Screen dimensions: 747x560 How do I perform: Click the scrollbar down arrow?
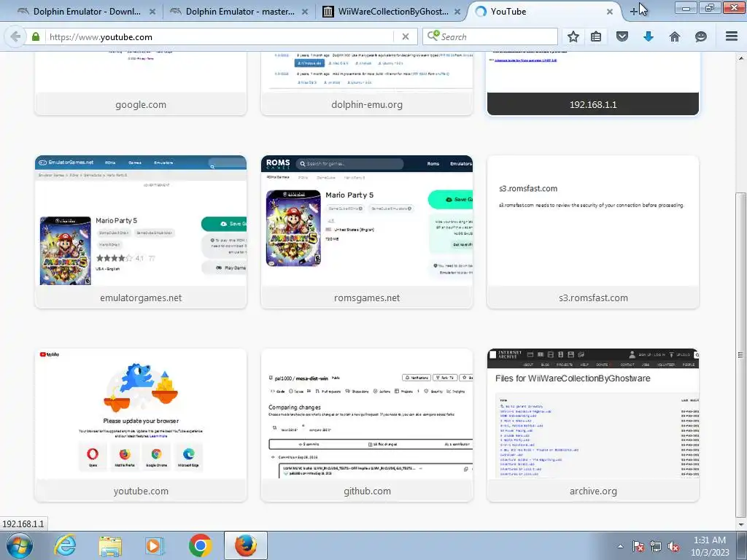point(741,524)
